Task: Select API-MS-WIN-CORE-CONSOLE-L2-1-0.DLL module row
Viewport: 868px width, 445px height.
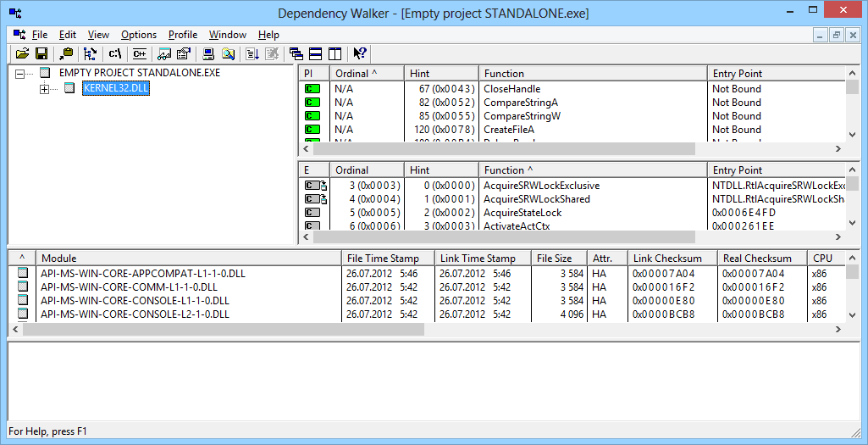Action: [x=426, y=314]
